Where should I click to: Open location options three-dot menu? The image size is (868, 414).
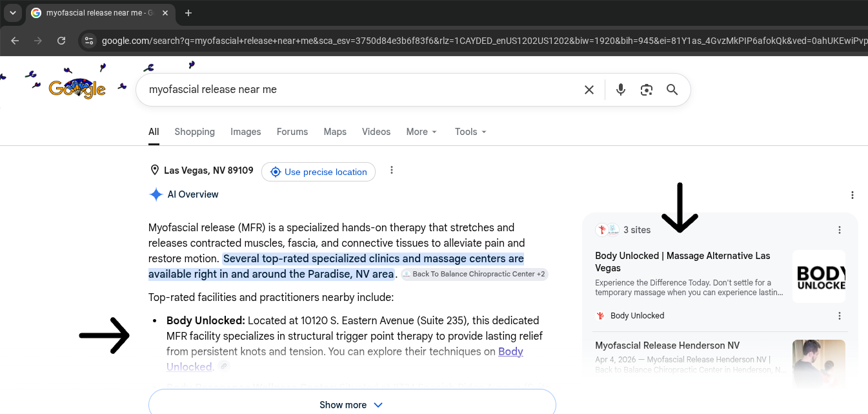392,171
